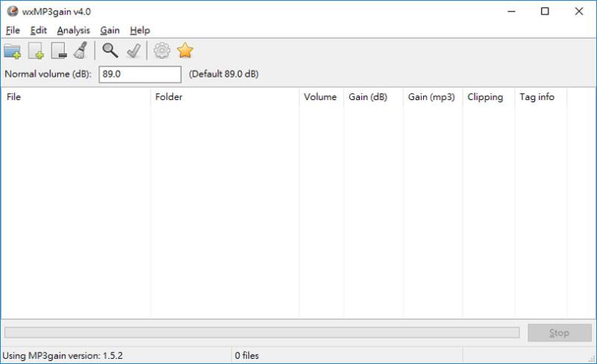
Task: Click the '(Default 89.0 dB)' label
Action: pyautogui.click(x=224, y=74)
